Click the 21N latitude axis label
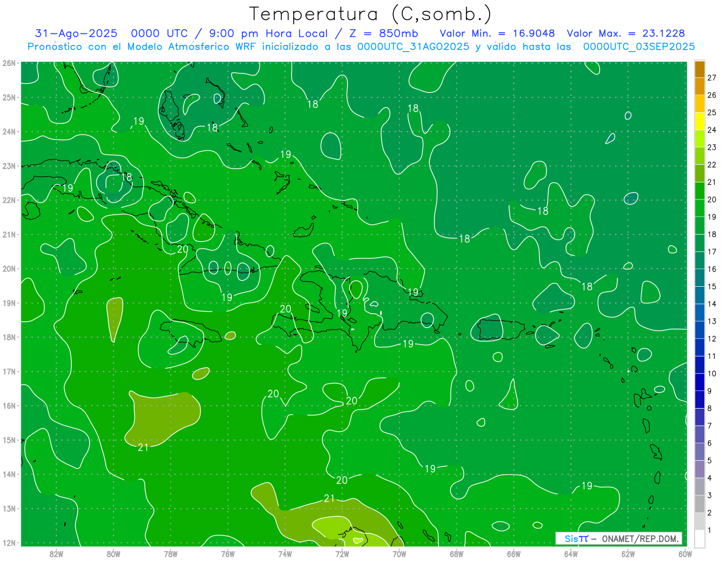 (8, 234)
